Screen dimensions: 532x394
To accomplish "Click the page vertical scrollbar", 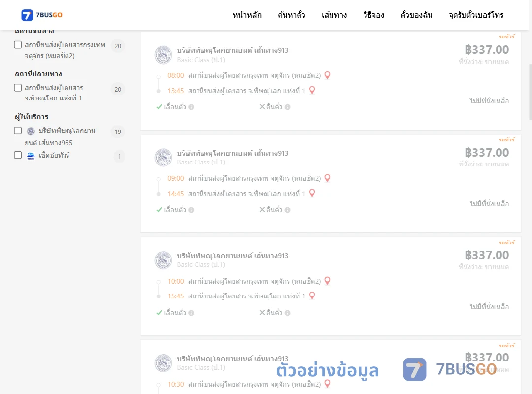I will pos(531,92).
